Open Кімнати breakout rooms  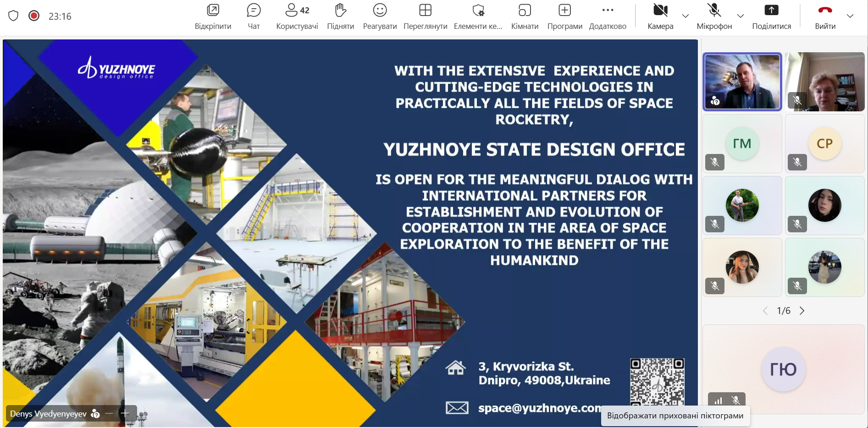pos(525,16)
